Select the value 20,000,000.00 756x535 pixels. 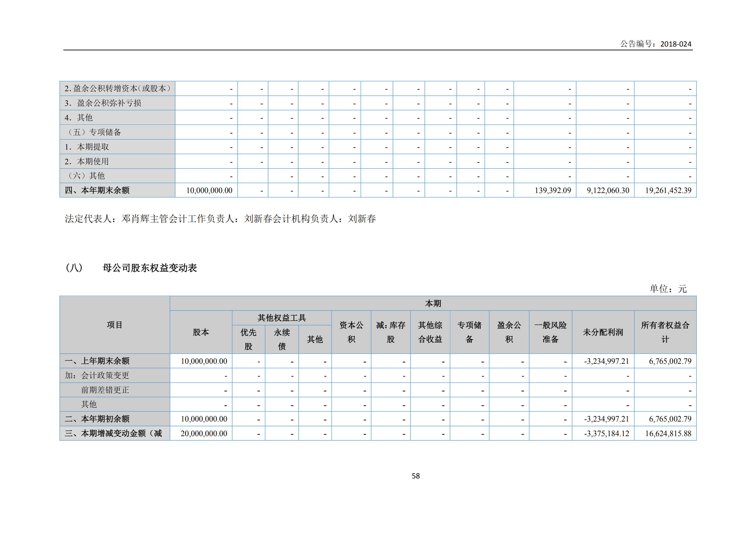(x=204, y=433)
